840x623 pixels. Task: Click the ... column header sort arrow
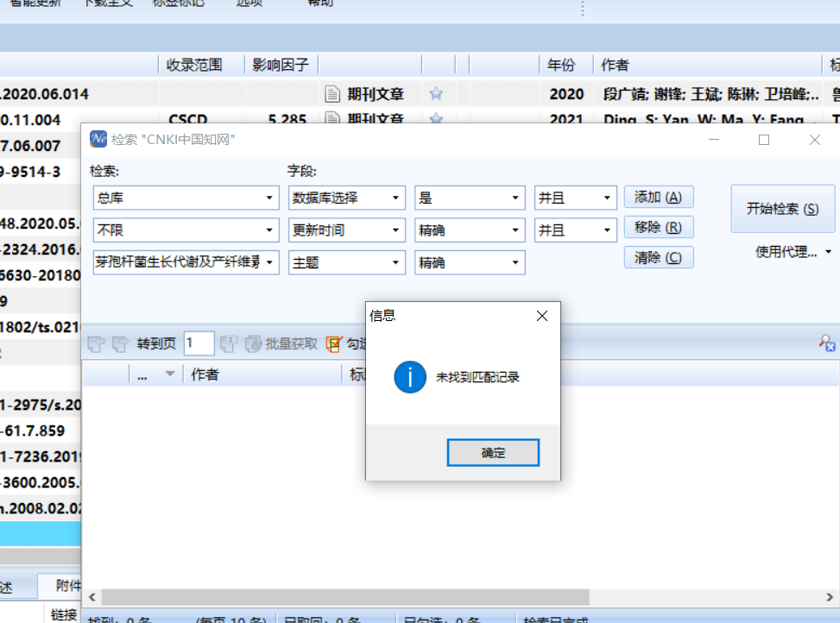coord(170,374)
